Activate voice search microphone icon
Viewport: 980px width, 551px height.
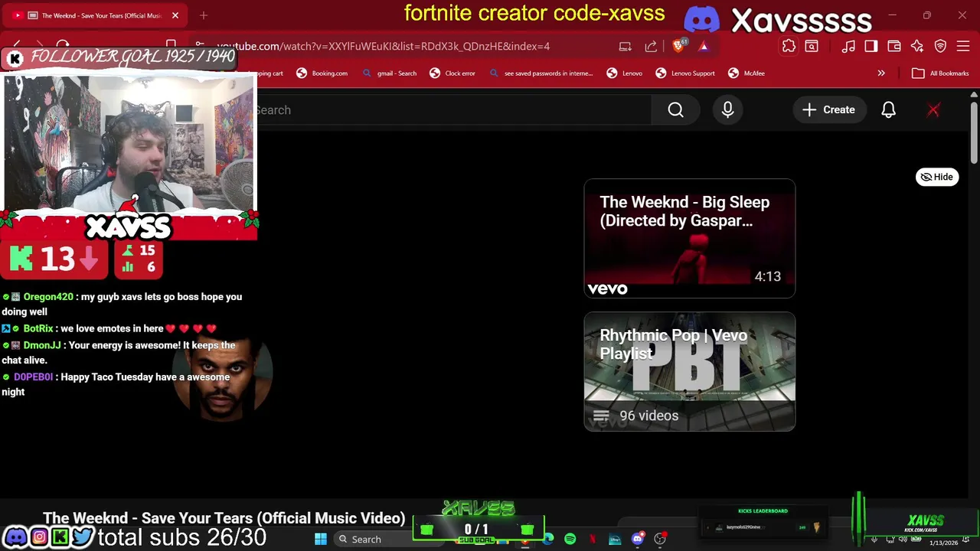pos(727,110)
